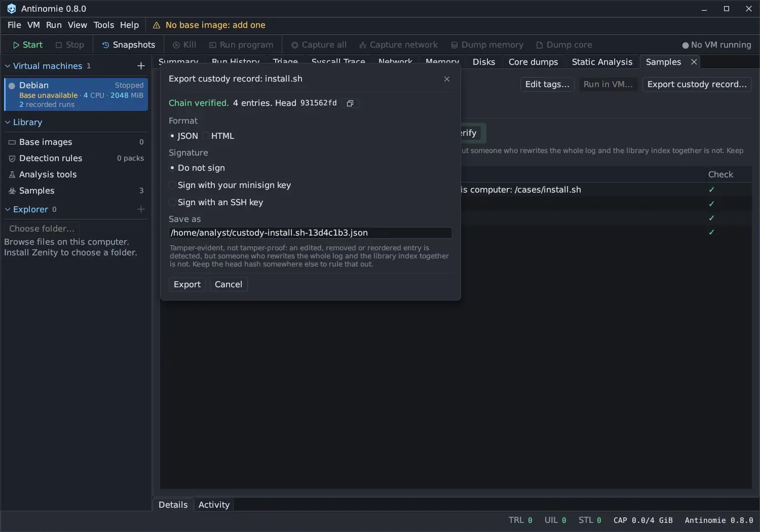The height and width of the screenshot is (532, 760).
Task: Select the Debian virtual machine
Action: (76, 94)
